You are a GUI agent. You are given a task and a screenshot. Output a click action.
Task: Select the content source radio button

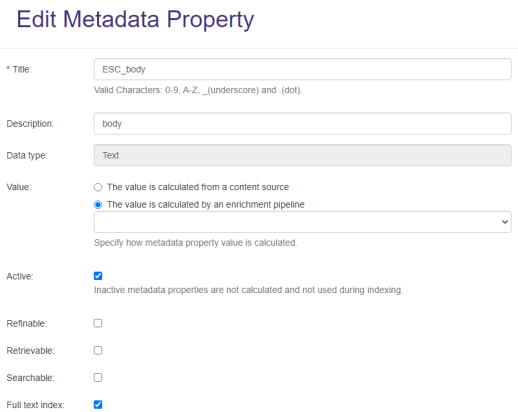98,187
